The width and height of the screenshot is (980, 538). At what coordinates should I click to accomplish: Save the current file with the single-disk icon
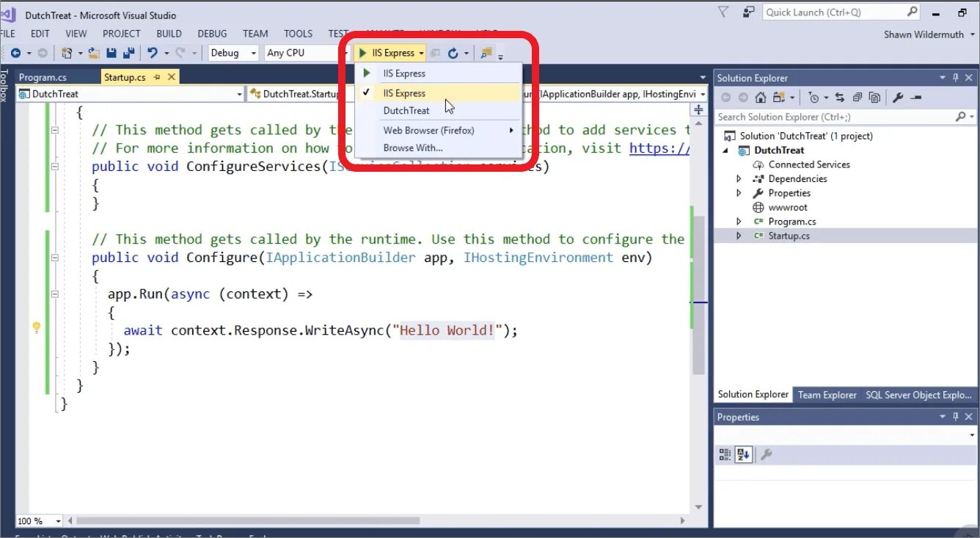coord(111,53)
